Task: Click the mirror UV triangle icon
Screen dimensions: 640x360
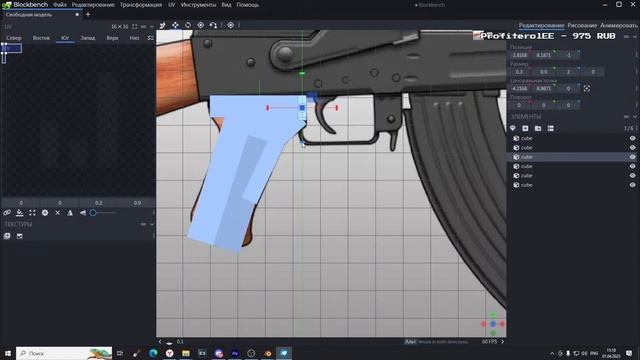Action: 70,213
